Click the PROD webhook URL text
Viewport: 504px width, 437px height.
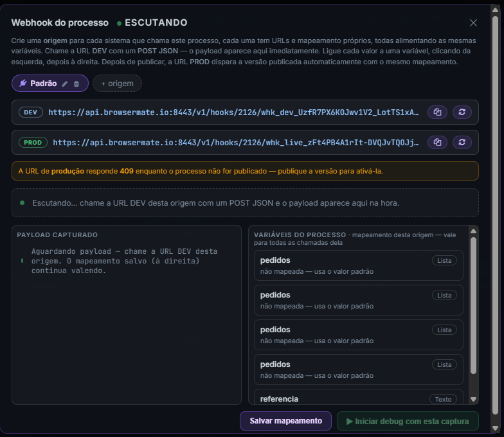coord(235,143)
